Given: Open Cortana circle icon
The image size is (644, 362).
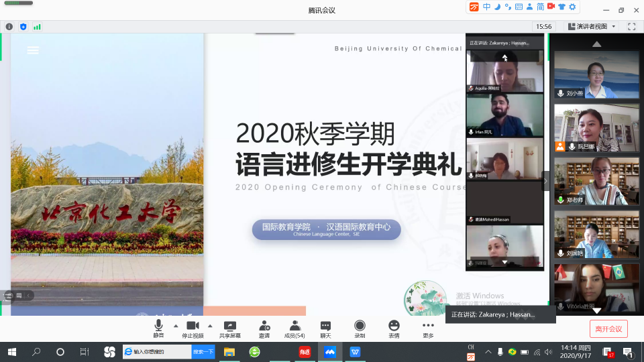Looking at the screenshot, I should pyautogui.click(x=60, y=352).
